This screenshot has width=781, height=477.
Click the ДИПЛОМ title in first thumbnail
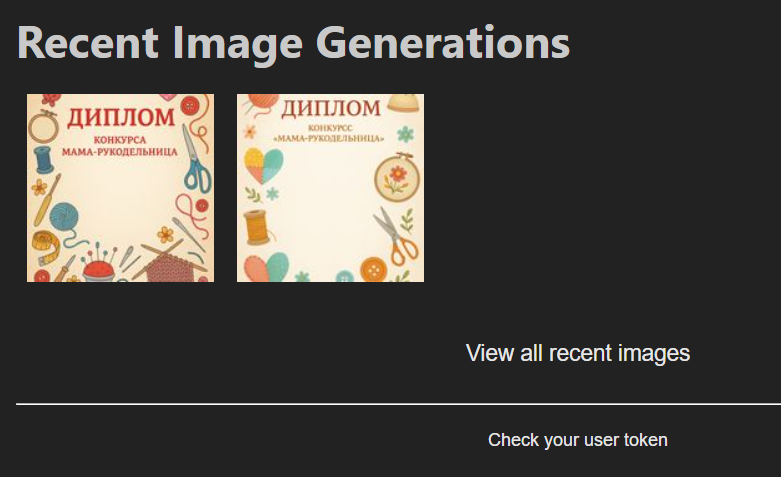pos(120,119)
